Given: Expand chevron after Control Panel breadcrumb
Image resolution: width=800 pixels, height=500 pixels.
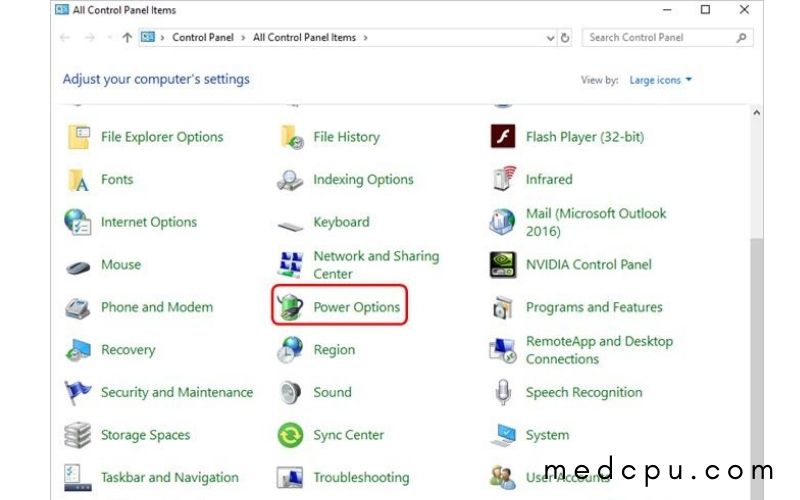Looking at the screenshot, I should point(243,38).
